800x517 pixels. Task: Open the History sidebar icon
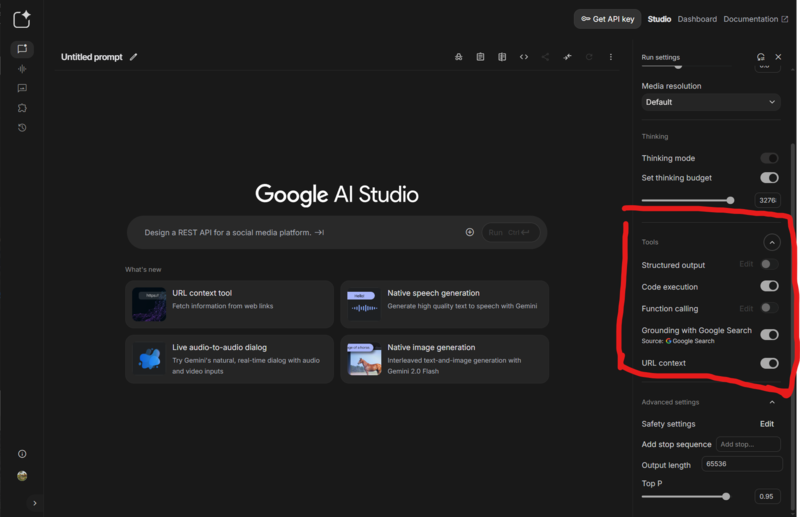point(22,128)
